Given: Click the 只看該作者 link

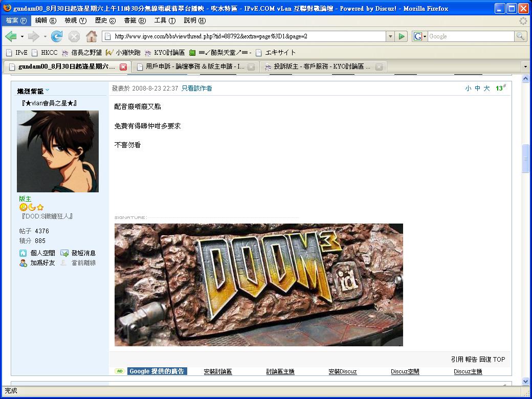Looking at the screenshot, I should [196, 88].
